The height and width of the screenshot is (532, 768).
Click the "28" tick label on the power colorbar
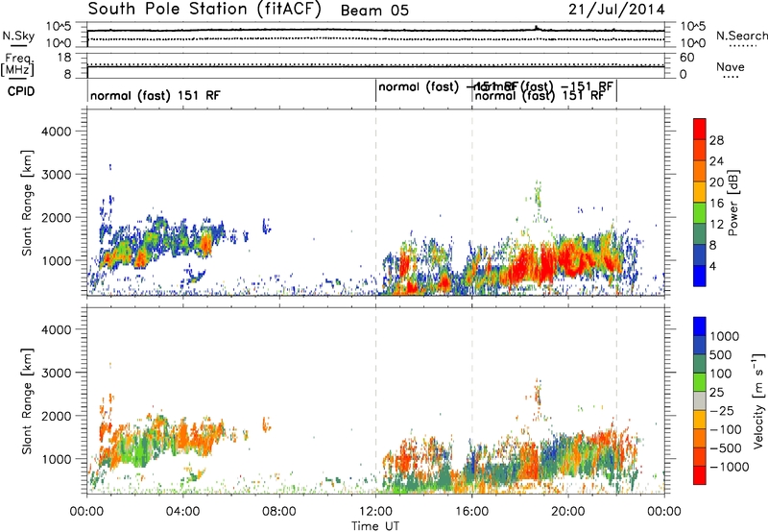click(716, 140)
